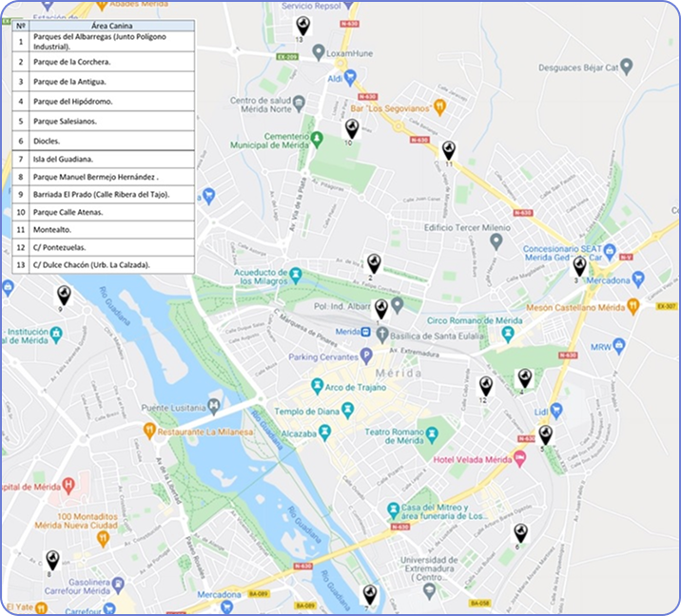Image resolution: width=681 pixels, height=616 pixels.
Task: Select 'Parque de la Antigua.' table row
Action: (x=104, y=82)
